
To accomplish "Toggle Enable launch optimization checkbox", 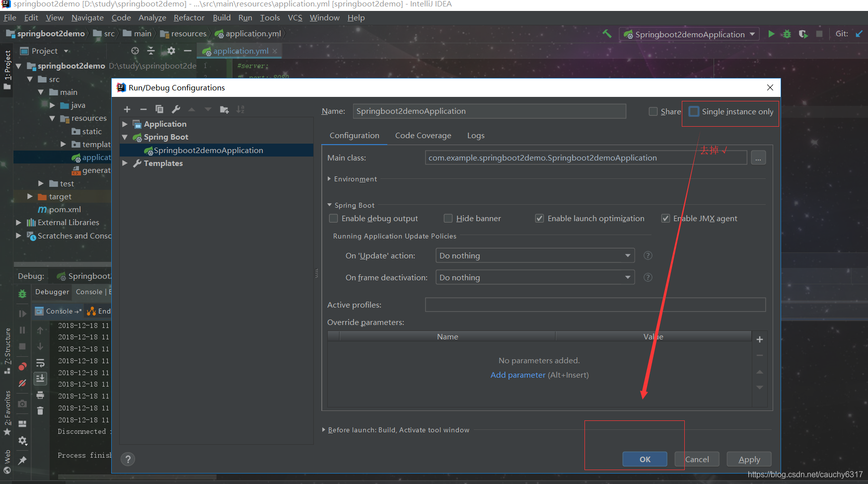I will point(539,218).
